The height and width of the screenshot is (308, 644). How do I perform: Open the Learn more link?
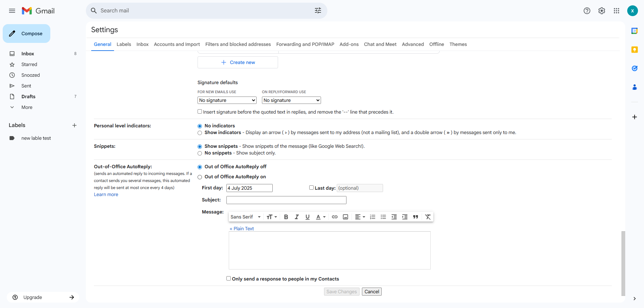click(106, 194)
